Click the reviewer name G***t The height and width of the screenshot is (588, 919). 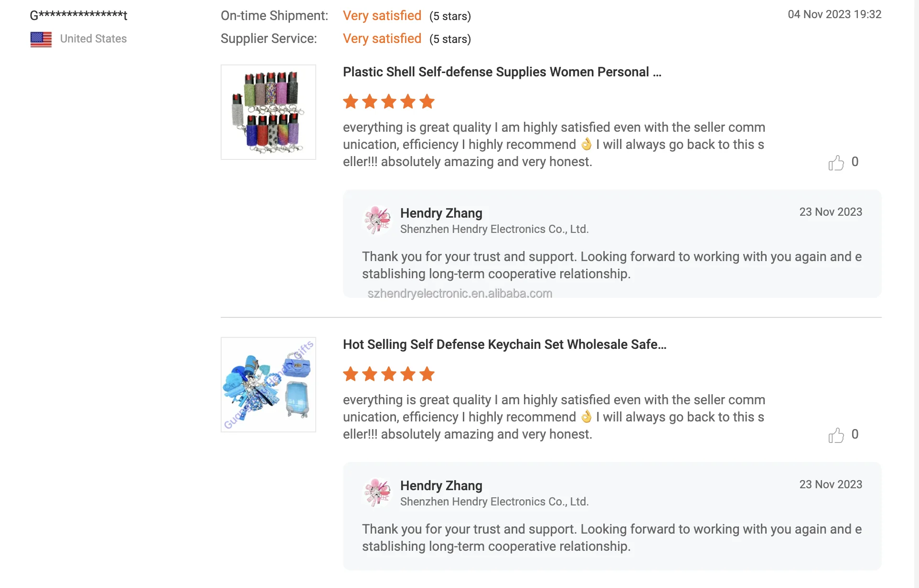pyautogui.click(x=79, y=15)
